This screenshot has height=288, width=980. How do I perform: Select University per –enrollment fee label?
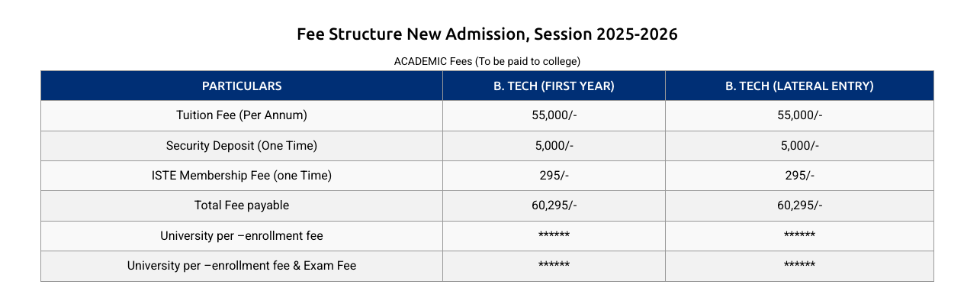click(x=242, y=236)
